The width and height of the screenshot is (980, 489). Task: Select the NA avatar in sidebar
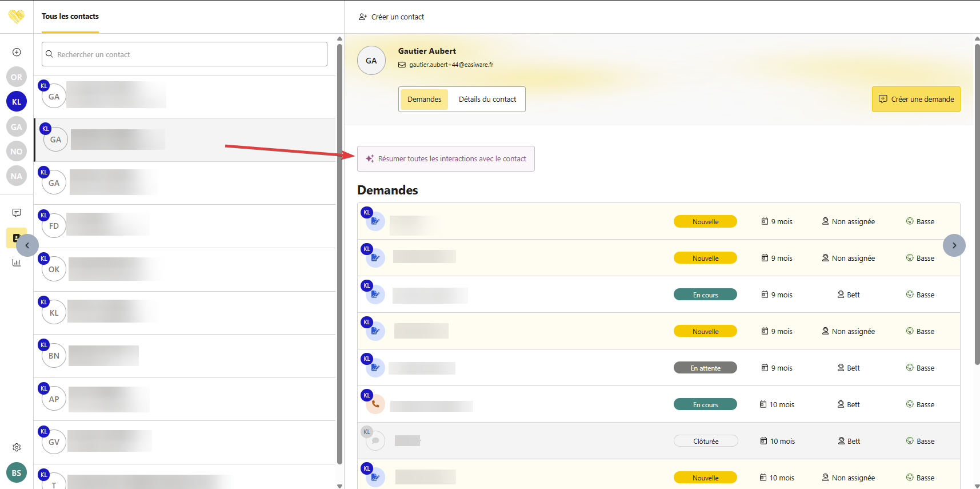point(17,176)
